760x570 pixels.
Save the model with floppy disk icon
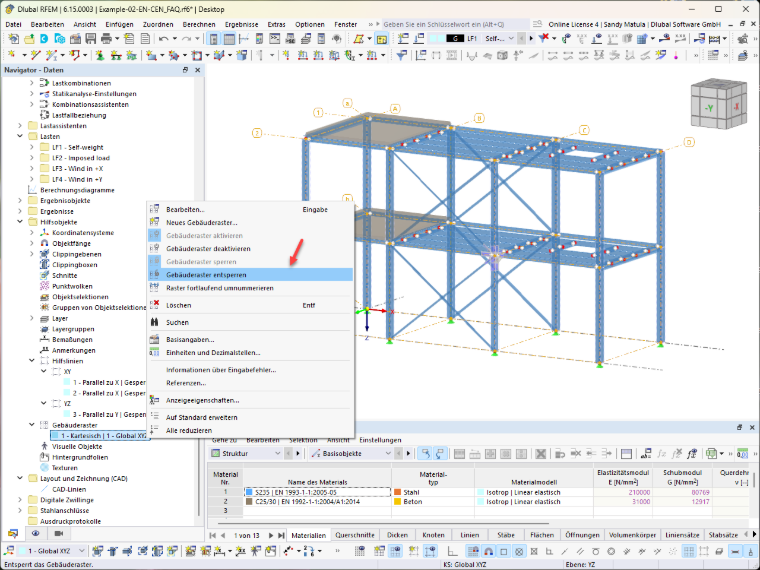[x=91, y=39]
